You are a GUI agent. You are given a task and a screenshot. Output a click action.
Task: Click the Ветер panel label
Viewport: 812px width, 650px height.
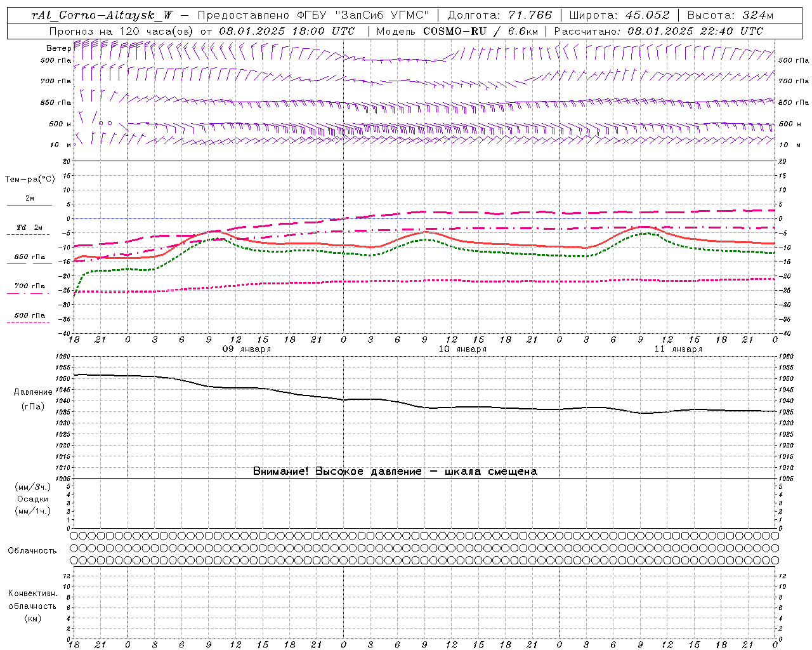(x=58, y=48)
